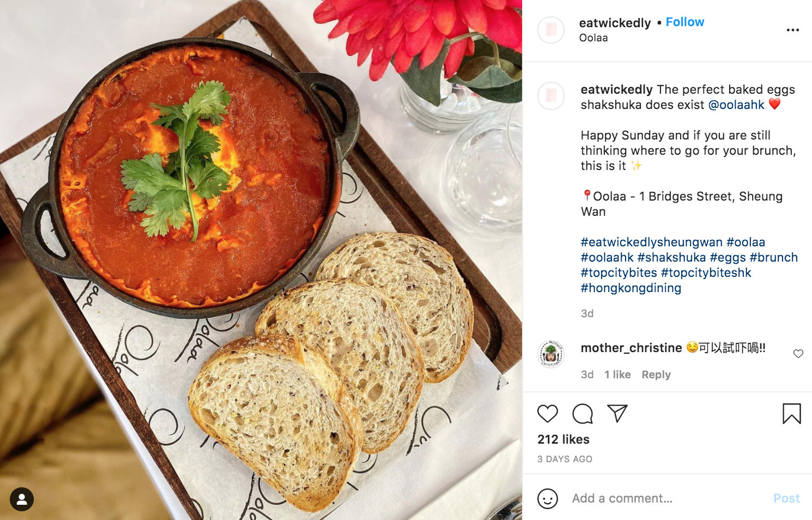Image resolution: width=812 pixels, height=520 pixels.
Task: Click the Add a comment field
Action: coord(668,498)
